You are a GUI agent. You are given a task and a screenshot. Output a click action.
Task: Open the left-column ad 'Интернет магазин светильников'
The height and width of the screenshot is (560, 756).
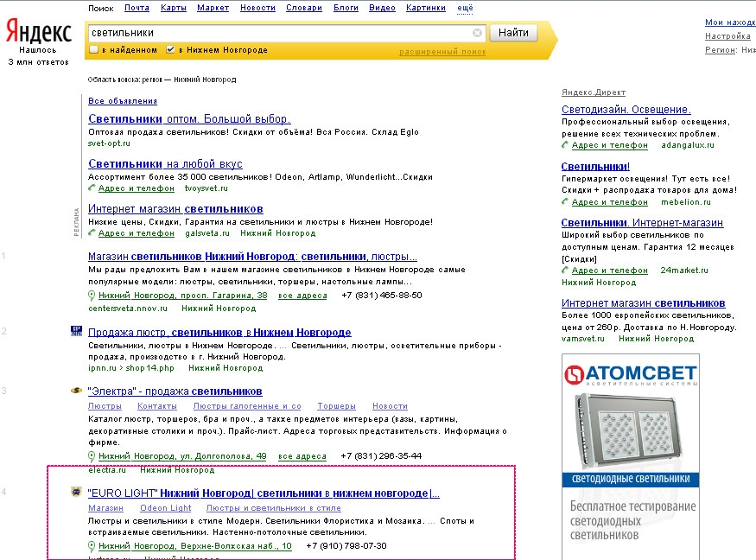click(175, 209)
